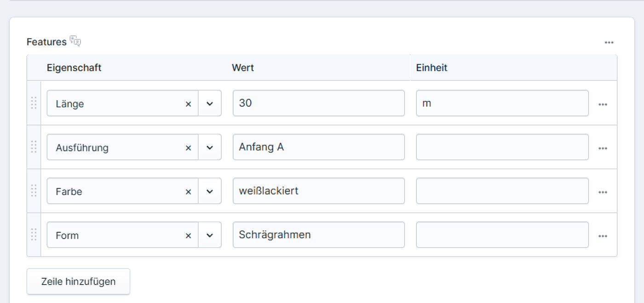Open row options for the Form row
This screenshot has width=644, height=303.
pyautogui.click(x=603, y=236)
